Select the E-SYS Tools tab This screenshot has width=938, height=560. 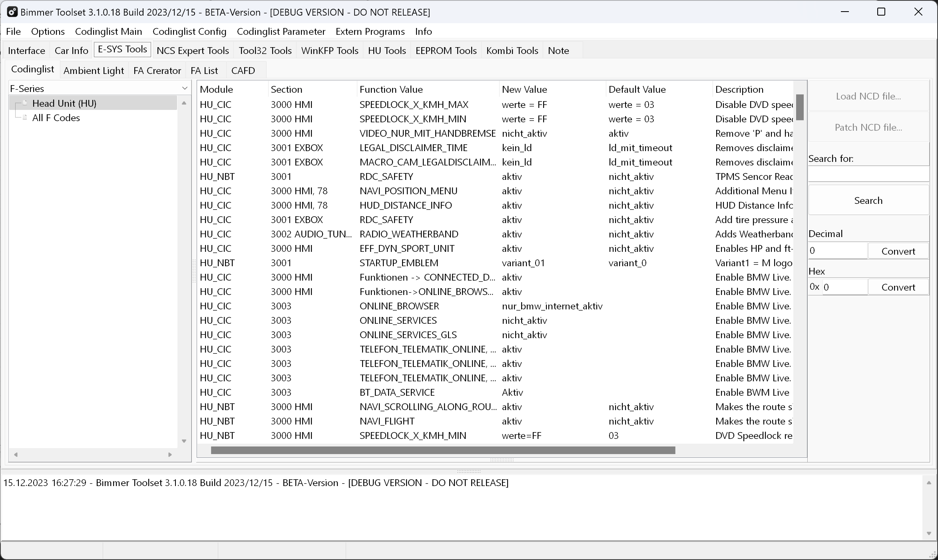(x=122, y=49)
